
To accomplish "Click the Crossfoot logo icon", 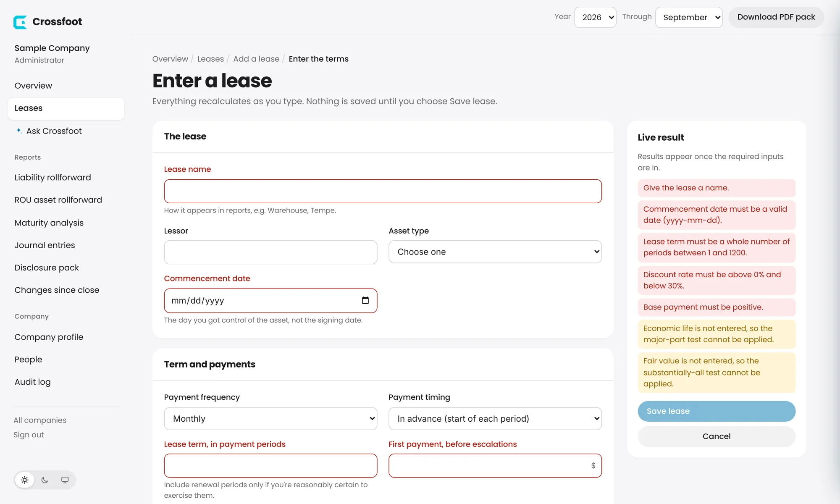I will pyautogui.click(x=20, y=22).
